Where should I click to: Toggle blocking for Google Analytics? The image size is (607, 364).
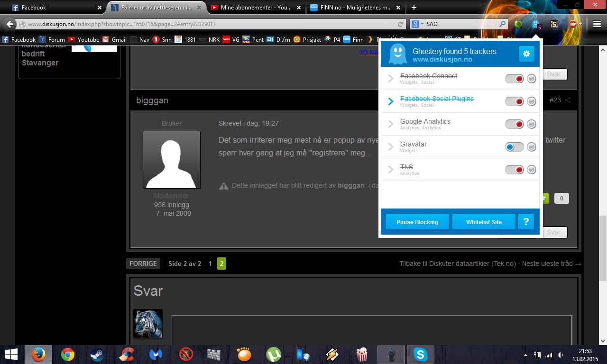(x=515, y=124)
